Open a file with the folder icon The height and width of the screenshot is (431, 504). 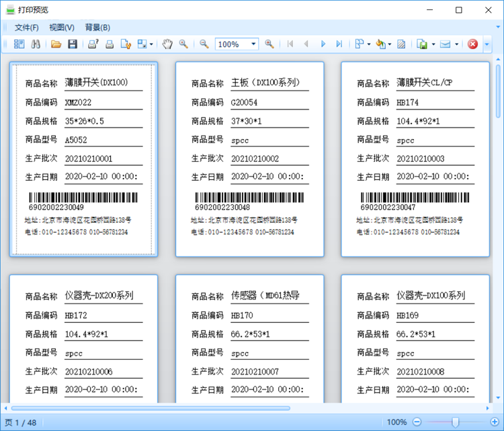coord(56,44)
